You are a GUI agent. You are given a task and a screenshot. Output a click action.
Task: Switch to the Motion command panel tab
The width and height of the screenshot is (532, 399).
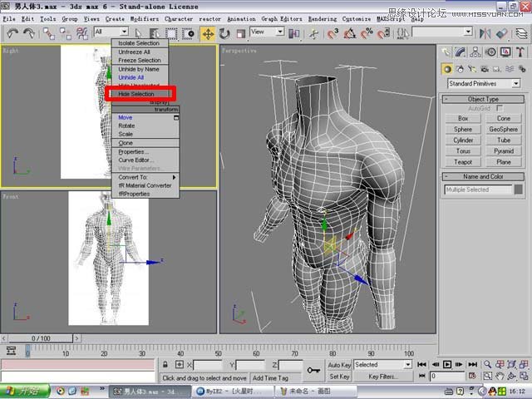(490, 52)
